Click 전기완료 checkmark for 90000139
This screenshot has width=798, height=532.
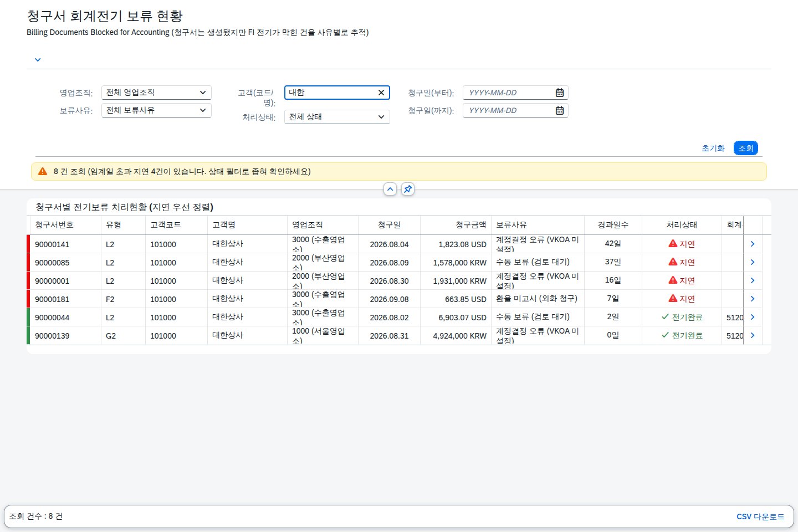(665, 335)
